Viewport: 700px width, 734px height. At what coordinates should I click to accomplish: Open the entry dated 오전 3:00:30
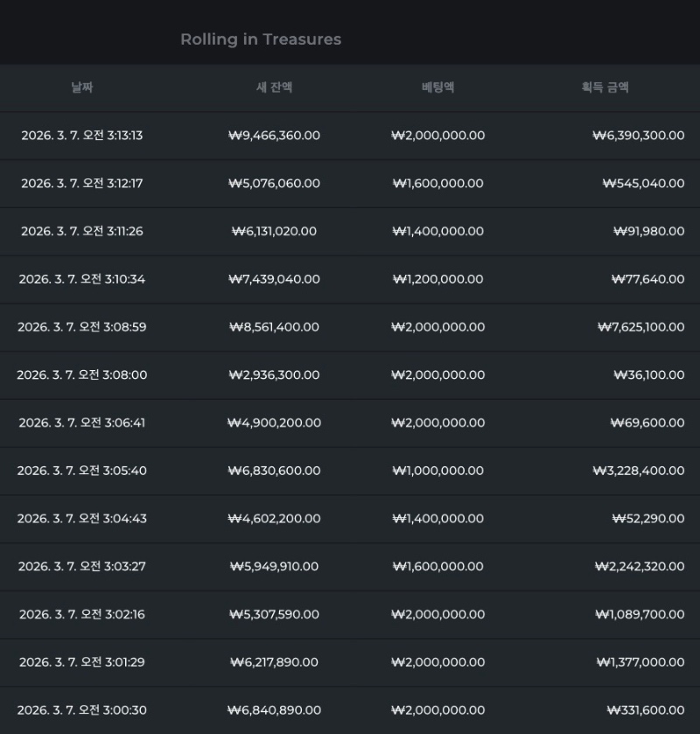82,710
